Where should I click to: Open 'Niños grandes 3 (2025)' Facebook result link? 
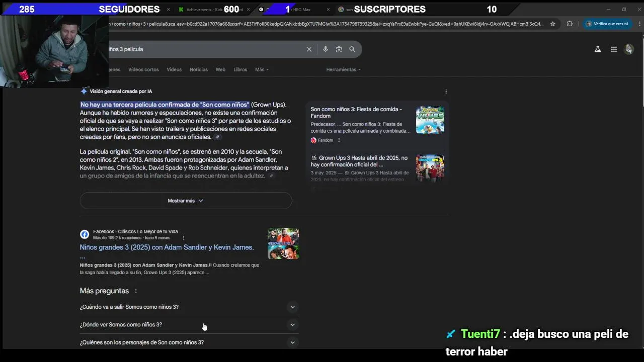[167, 247]
